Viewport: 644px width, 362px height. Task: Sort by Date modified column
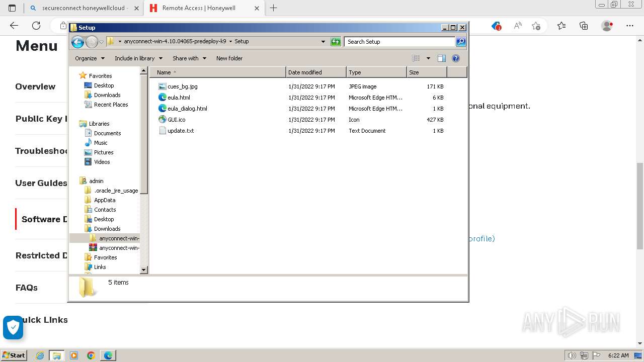(316, 72)
